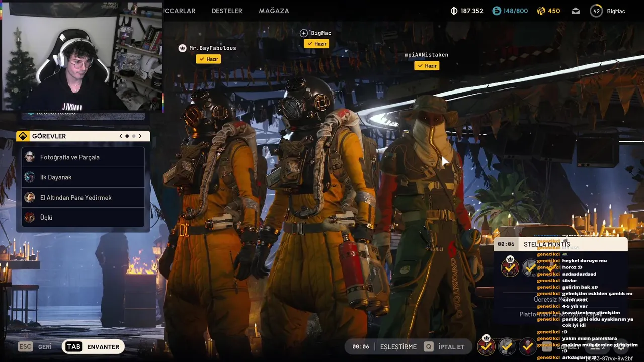Click the round icon beside BigMac nameplate
The width and height of the screenshot is (644, 362).
[304, 33]
